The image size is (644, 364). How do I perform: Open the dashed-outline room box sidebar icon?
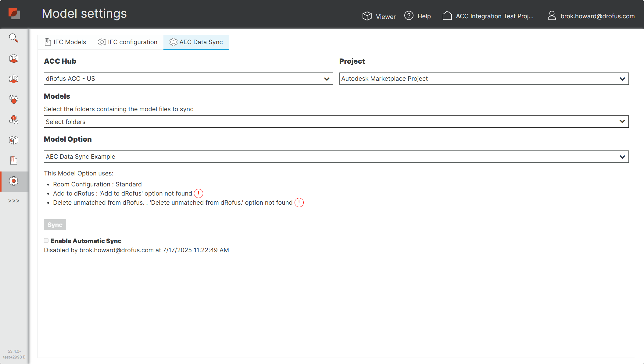(14, 79)
